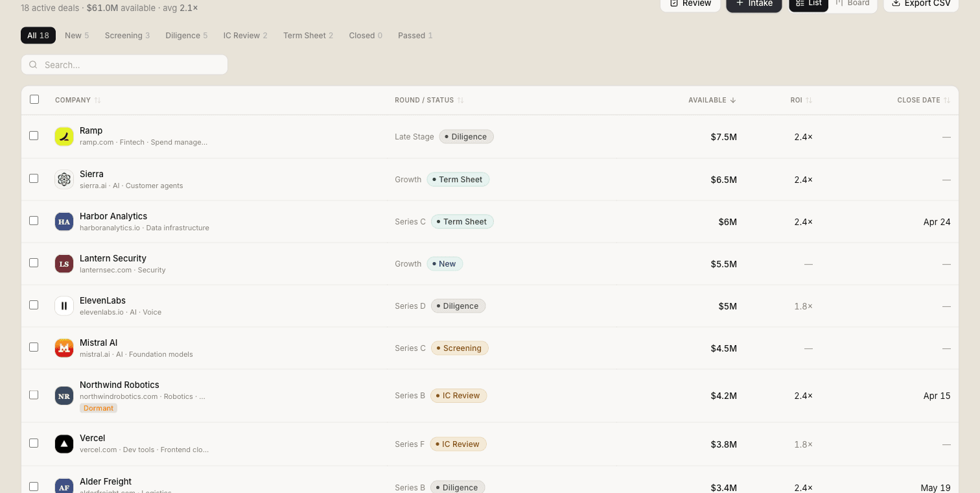
Task: Click the Harbor Analytics HA logo
Action: [x=64, y=221]
